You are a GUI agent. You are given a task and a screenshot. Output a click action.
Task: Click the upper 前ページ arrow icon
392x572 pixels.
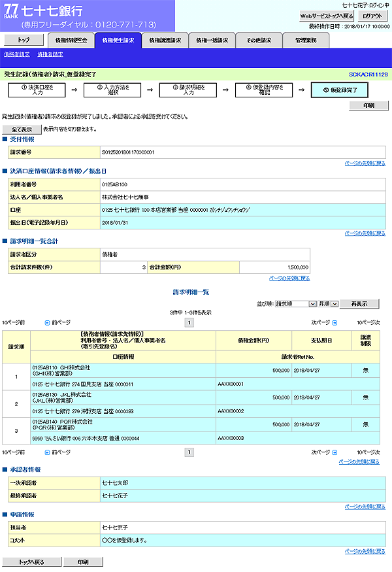coord(47,323)
